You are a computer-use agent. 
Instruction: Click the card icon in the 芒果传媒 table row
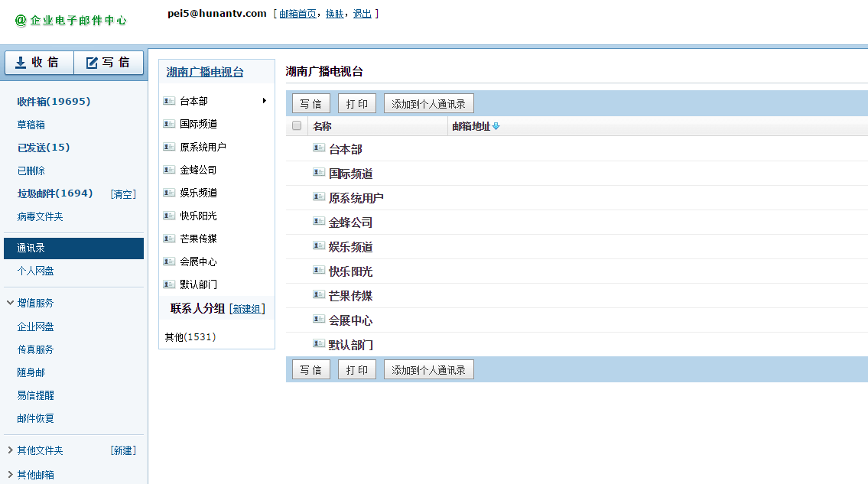[319, 294]
